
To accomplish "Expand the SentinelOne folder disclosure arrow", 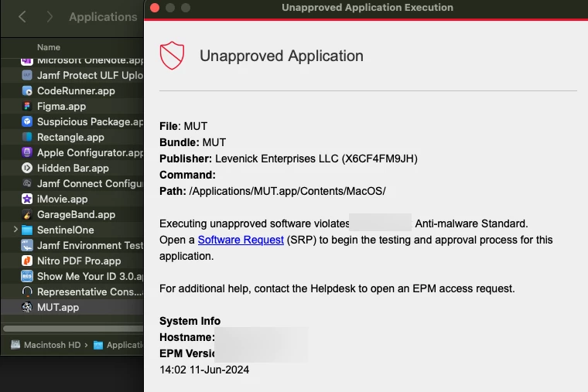I will [15, 230].
